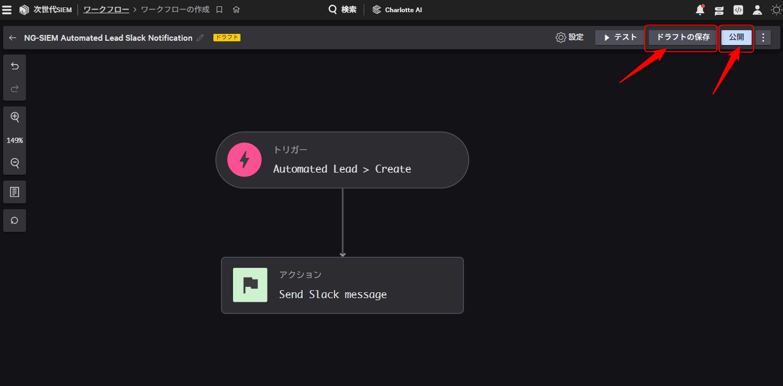Click the 次世代SIEM module label
Image resolution: width=783 pixels, height=386 pixels.
click(52, 10)
